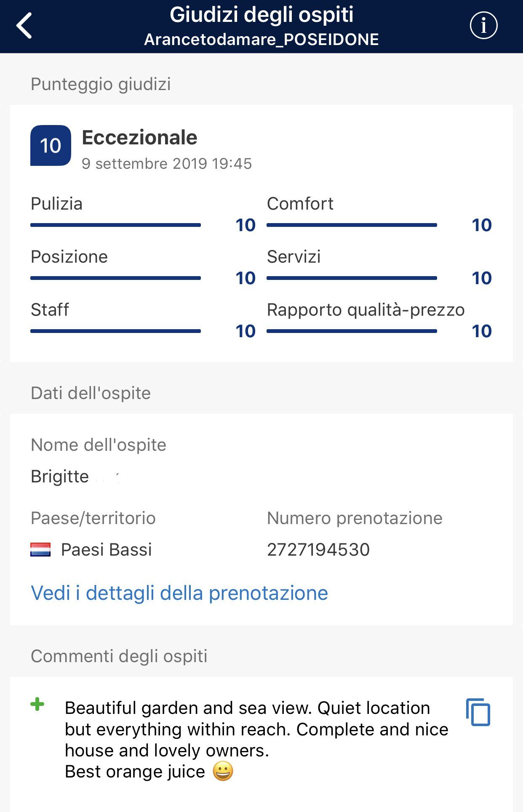Tap the Paesi Bassi country label
523x812 pixels.
point(107,549)
